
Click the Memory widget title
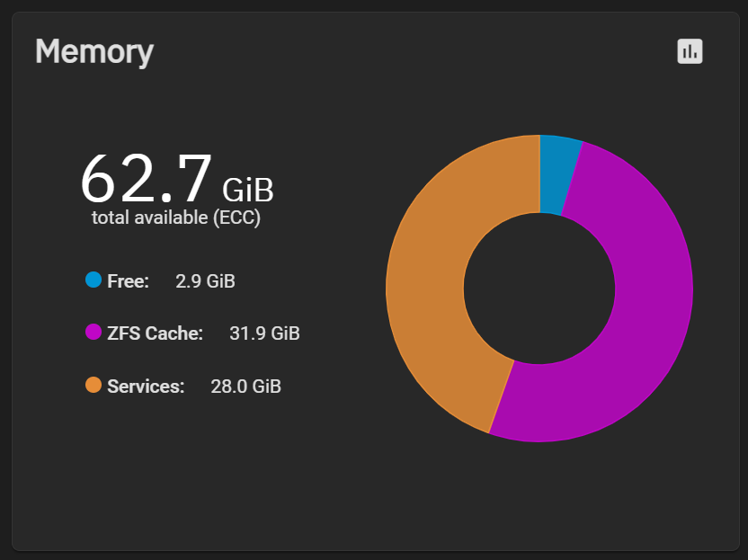(94, 51)
